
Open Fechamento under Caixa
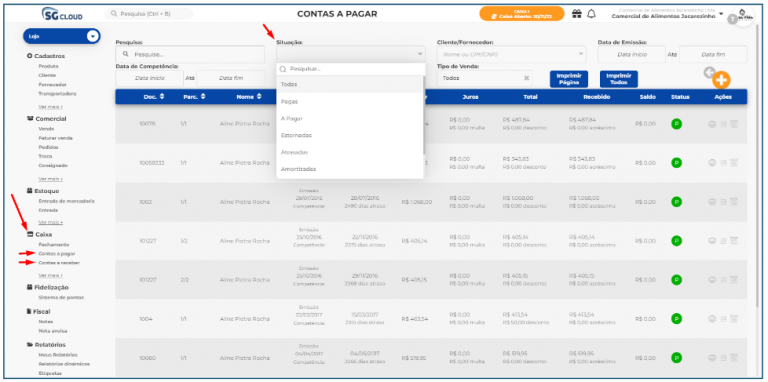[x=54, y=244]
